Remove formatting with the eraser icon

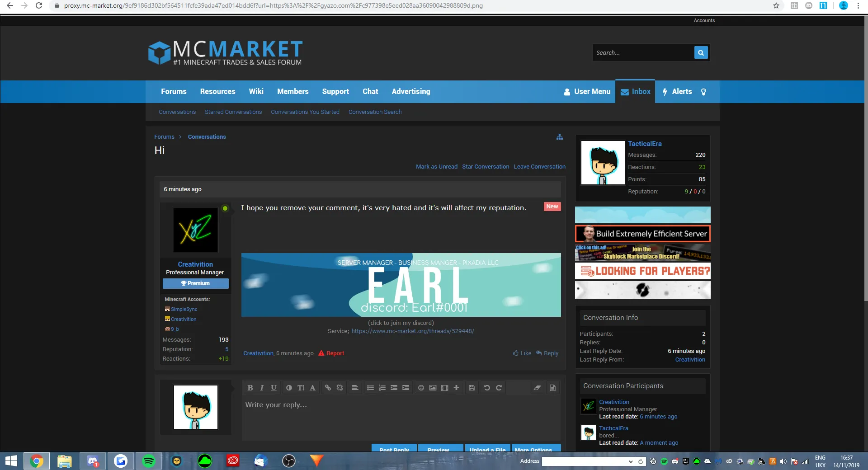click(x=537, y=388)
